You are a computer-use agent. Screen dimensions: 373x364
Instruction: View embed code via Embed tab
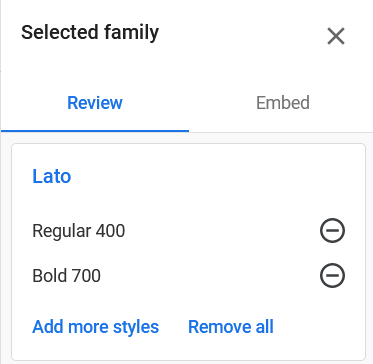283,103
